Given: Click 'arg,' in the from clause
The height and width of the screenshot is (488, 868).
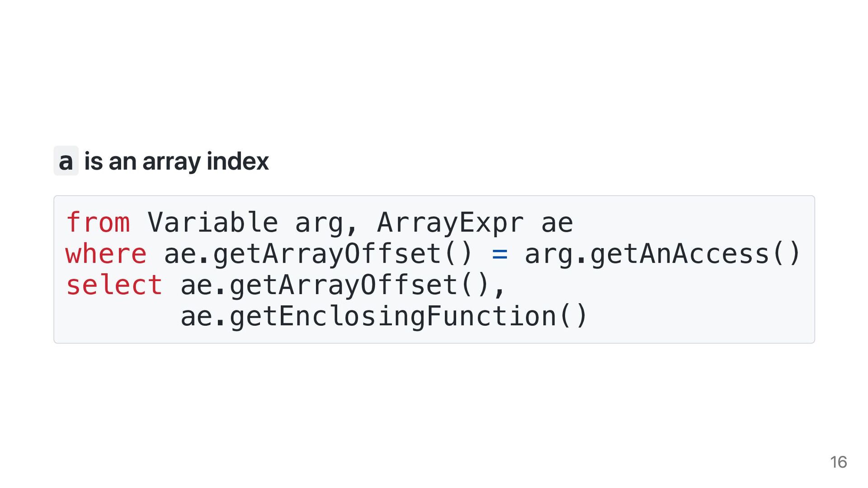Looking at the screenshot, I should point(326,224).
